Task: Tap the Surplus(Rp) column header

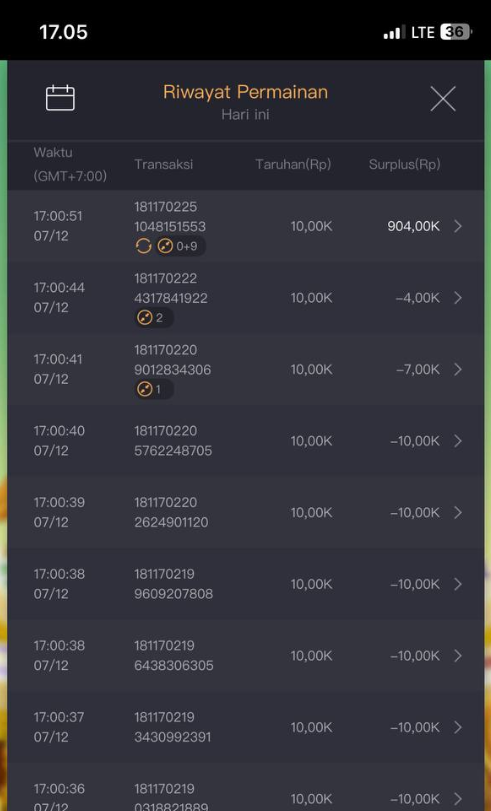Action: coord(404,164)
